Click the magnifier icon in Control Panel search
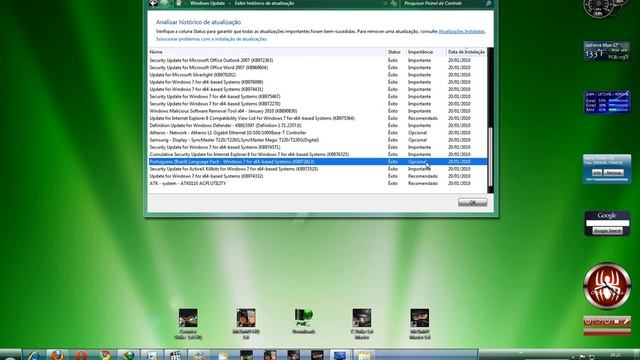The width and height of the screenshot is (640, 360). coord(488,3)
